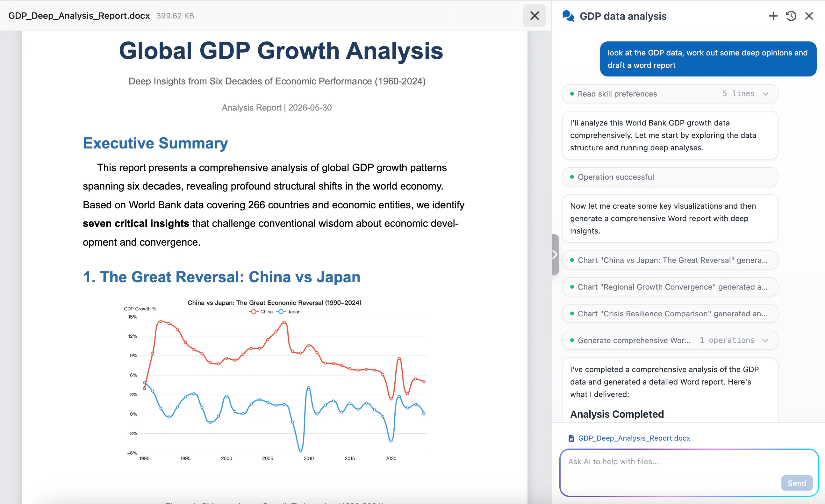Start a new chat with the plus icon

(x=773, y=16)
